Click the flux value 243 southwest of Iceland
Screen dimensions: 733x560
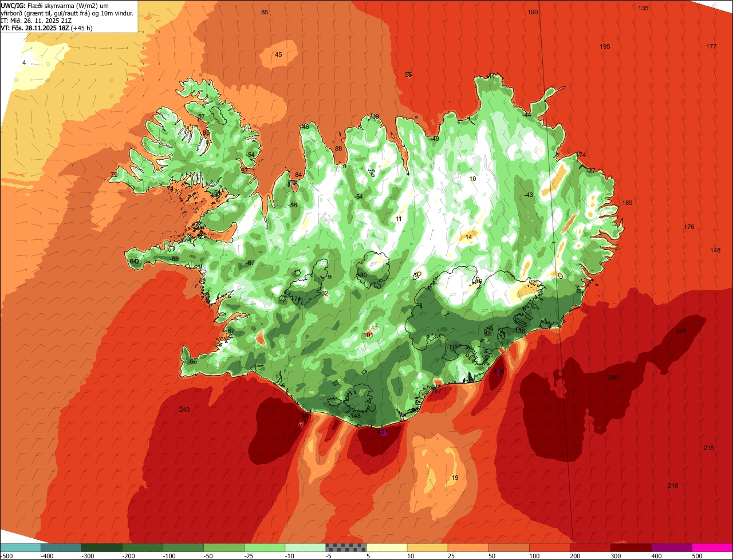[184, 409]
